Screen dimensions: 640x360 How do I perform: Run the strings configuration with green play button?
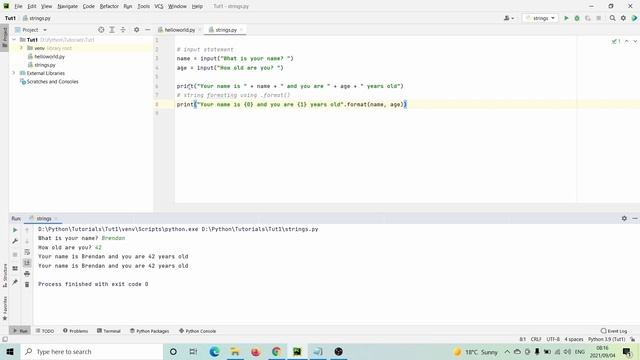(566, 18)
